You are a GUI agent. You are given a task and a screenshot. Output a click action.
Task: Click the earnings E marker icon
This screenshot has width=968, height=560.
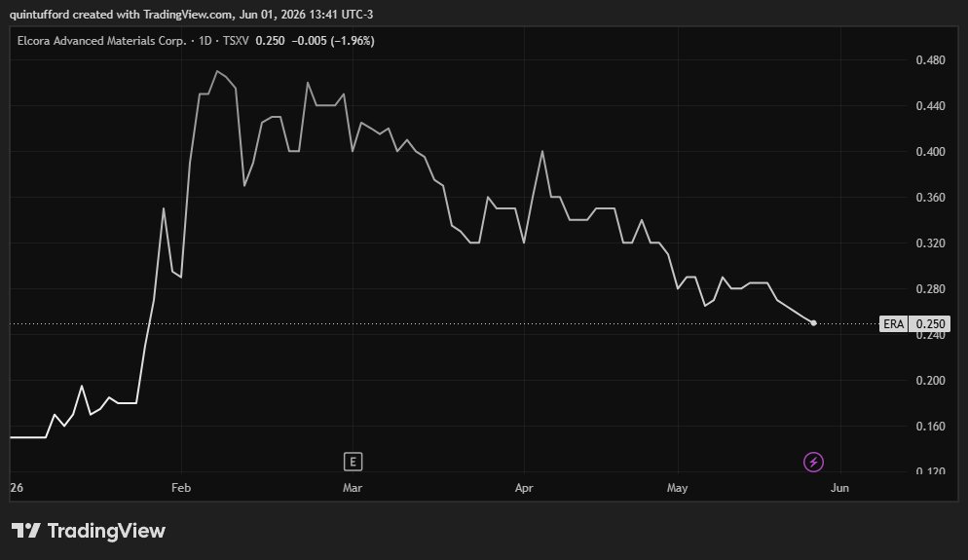[x=353, y=462]
